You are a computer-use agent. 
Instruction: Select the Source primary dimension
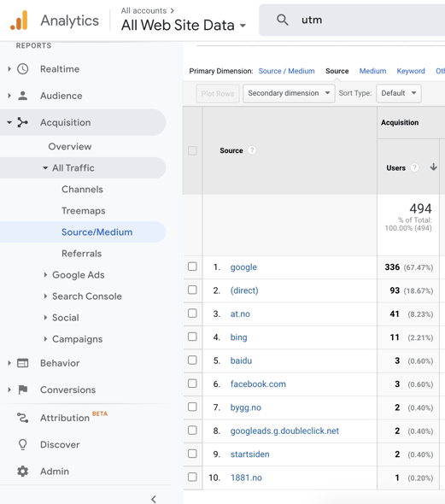337,71
